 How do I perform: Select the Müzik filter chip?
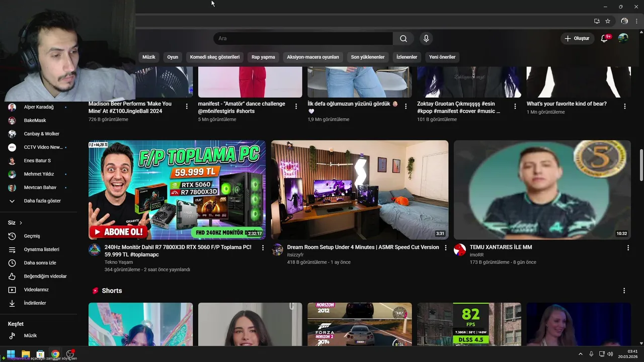point(149,57)
